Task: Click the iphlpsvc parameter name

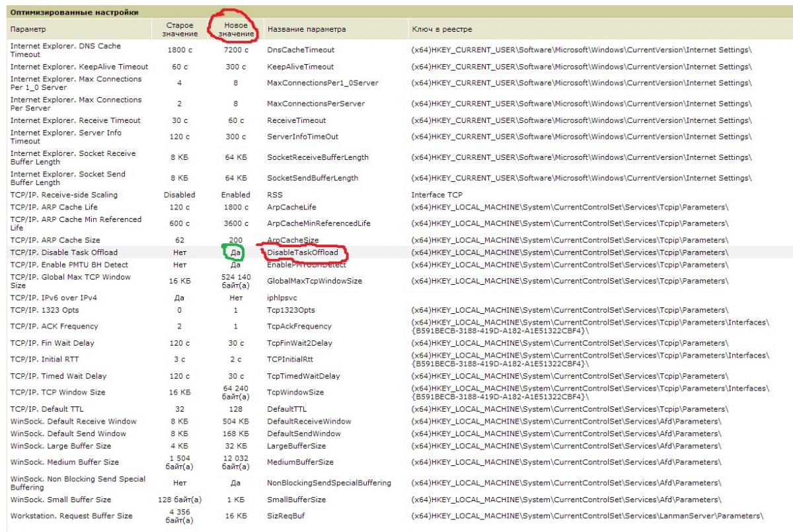Action: (282, 298)
